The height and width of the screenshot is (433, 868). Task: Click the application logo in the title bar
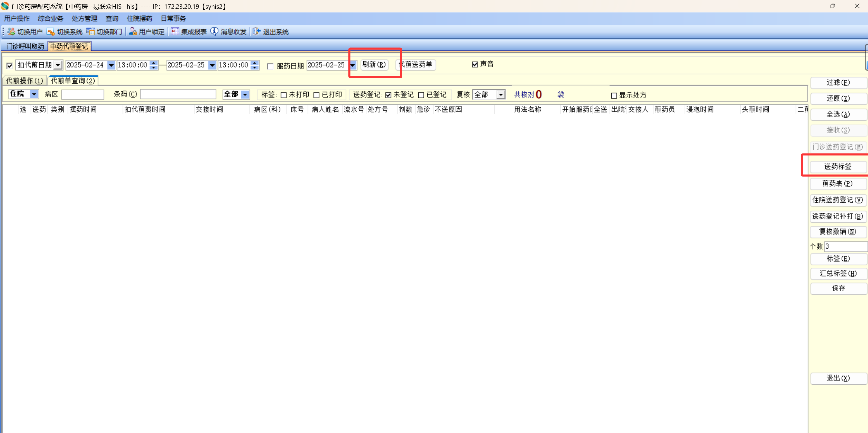[x=5, y=6]
